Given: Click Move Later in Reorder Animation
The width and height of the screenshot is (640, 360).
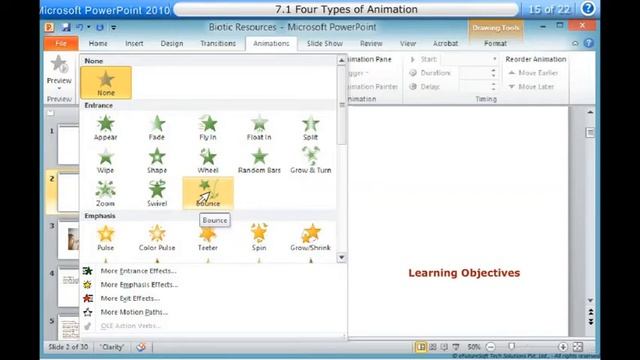Looking at the screenshot, I should click(531, 87).
